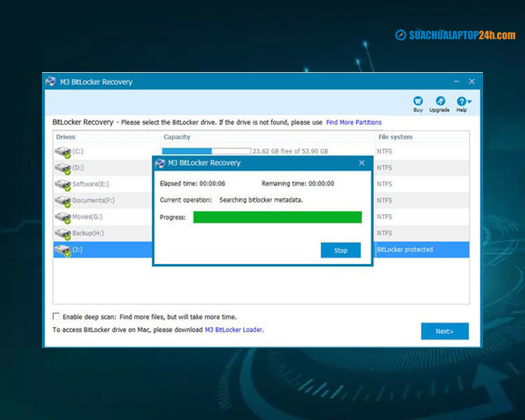Screen dimensions: 525x420
Task: Close the progress dialog
Action: (x=362, y=163)
